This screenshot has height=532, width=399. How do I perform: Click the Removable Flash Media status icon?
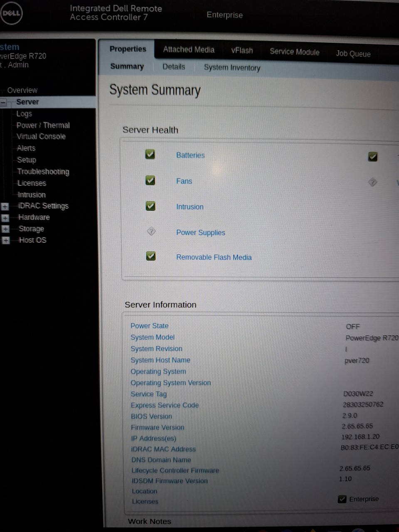coord(151,256)
